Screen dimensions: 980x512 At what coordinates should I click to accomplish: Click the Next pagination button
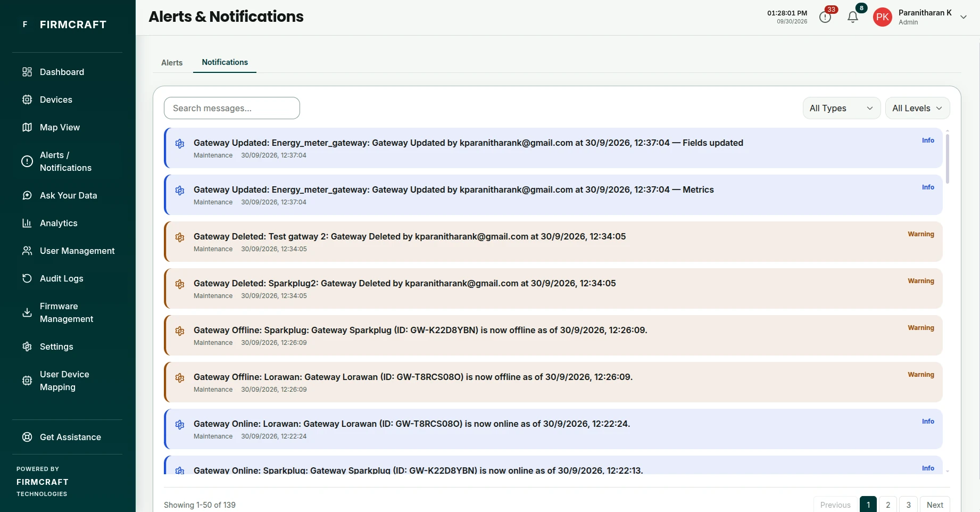(x=935, y=505)
